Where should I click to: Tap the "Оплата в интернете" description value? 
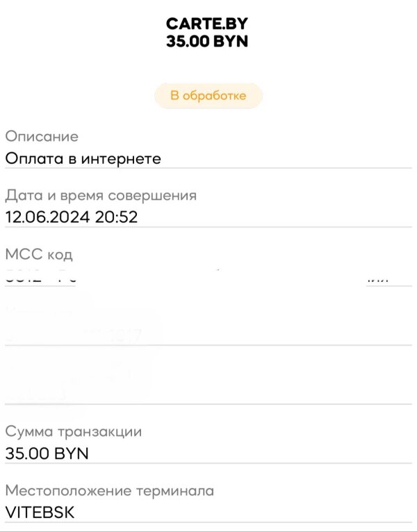pyautogui.click(x=83, y=158)
